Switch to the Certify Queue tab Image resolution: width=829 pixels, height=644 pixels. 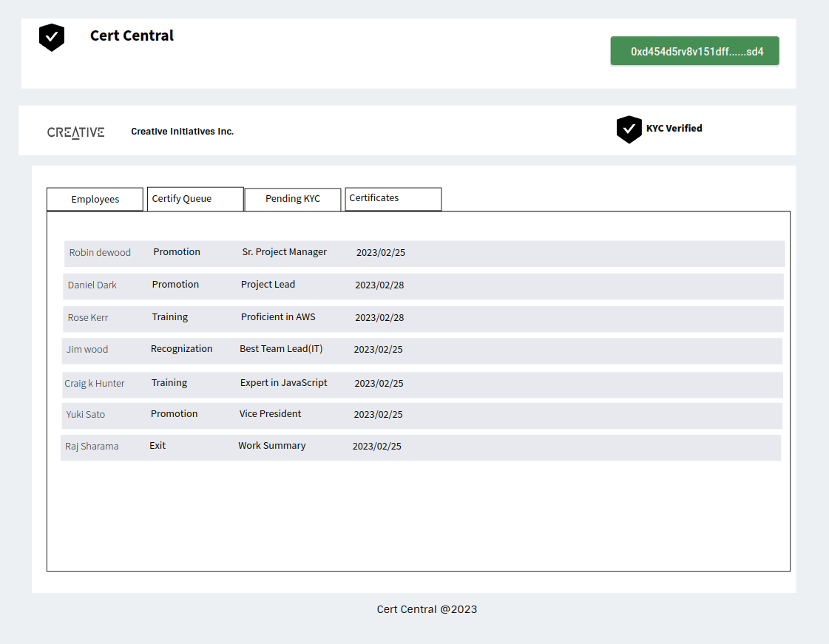[194, 198]
